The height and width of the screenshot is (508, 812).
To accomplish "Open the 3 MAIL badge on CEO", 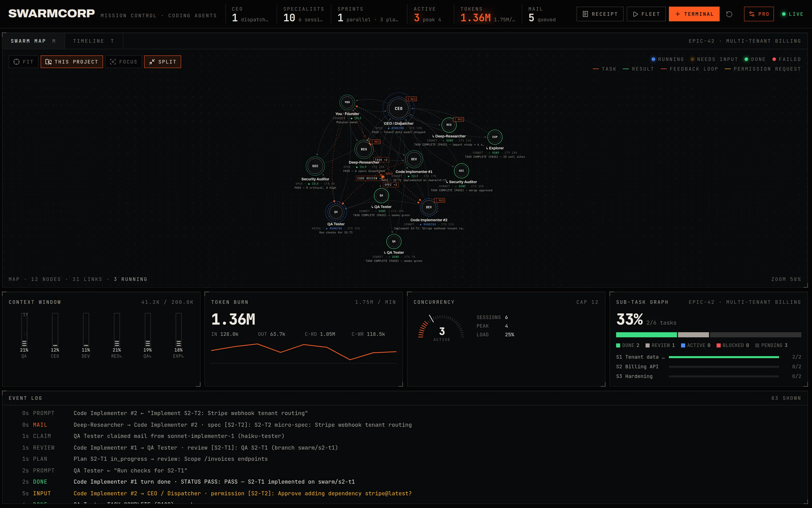I will (412, 99).
